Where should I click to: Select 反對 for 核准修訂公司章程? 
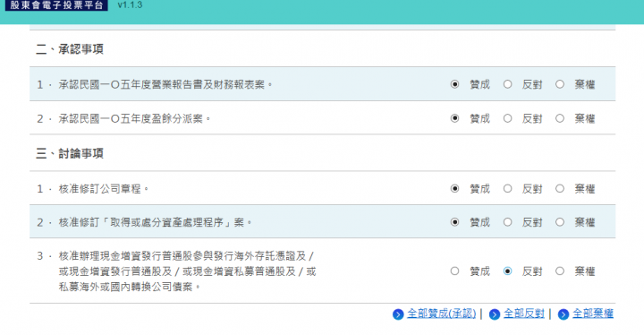pos(508,188)
